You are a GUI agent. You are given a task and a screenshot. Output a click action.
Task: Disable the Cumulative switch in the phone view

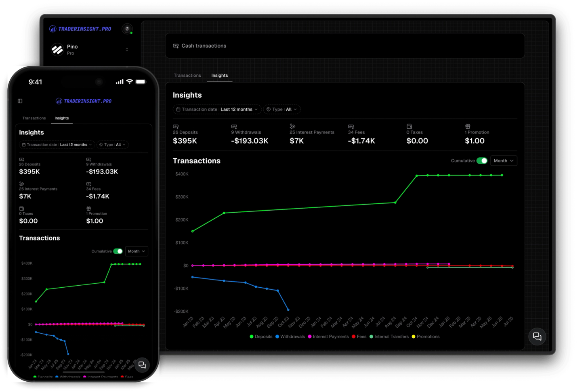118,251
